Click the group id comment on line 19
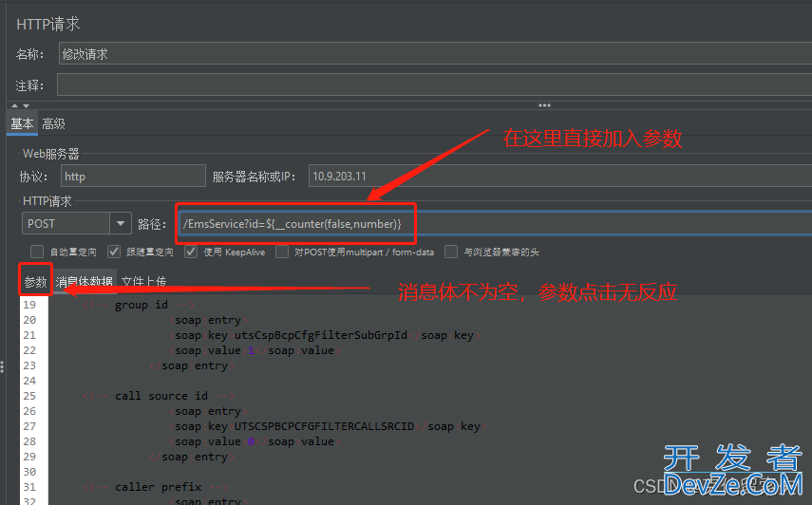Viewport: 812px width, 505px height. (139, 305)
